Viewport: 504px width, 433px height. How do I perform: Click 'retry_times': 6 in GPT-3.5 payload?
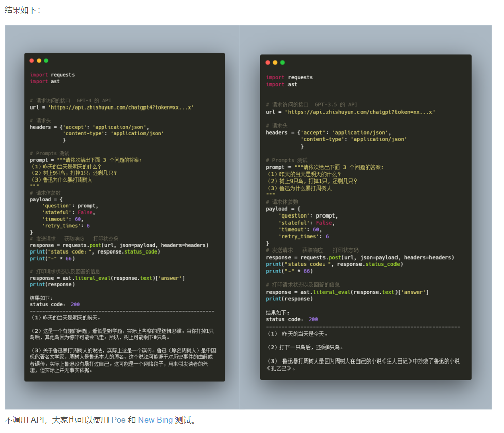[303, 236]
